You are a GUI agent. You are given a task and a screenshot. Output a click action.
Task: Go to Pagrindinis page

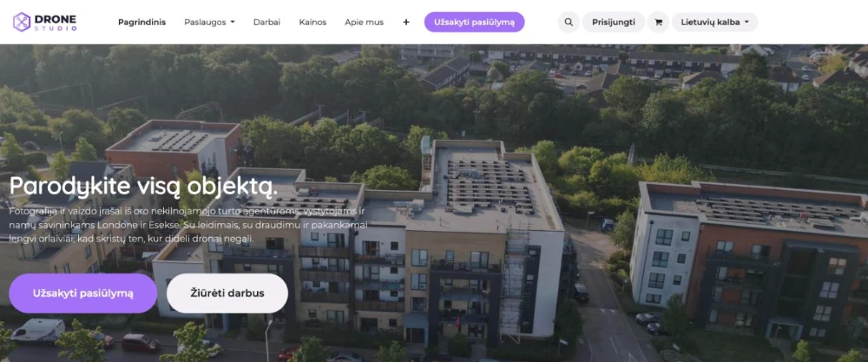tap(141, 23)
